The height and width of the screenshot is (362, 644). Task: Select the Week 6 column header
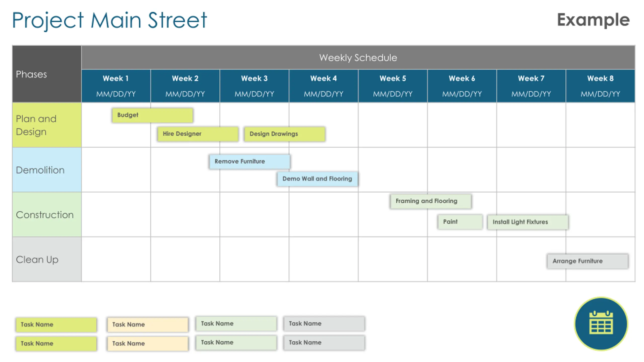click(x=462, y=86)
